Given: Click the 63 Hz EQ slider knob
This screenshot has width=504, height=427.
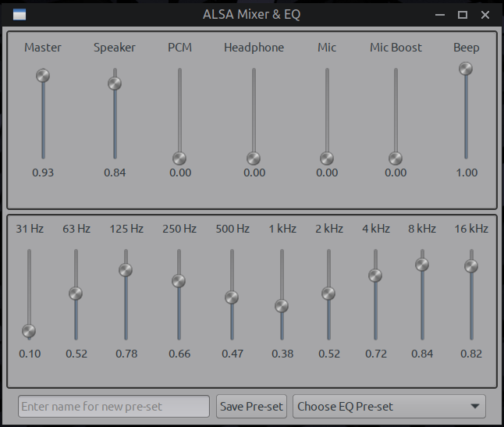Looking at the screenshot, I should click(76, 294).
